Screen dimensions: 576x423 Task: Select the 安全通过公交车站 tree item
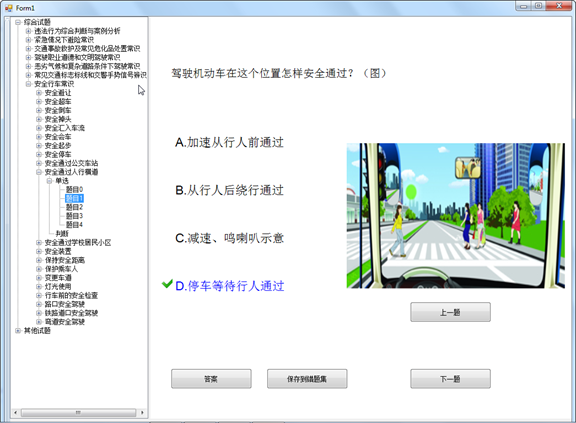71,163
